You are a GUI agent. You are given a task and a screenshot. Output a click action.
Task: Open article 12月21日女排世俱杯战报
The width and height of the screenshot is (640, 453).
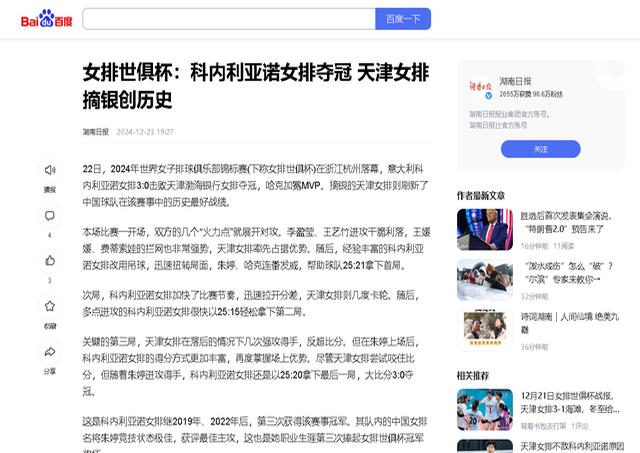[x=570, y=402]
